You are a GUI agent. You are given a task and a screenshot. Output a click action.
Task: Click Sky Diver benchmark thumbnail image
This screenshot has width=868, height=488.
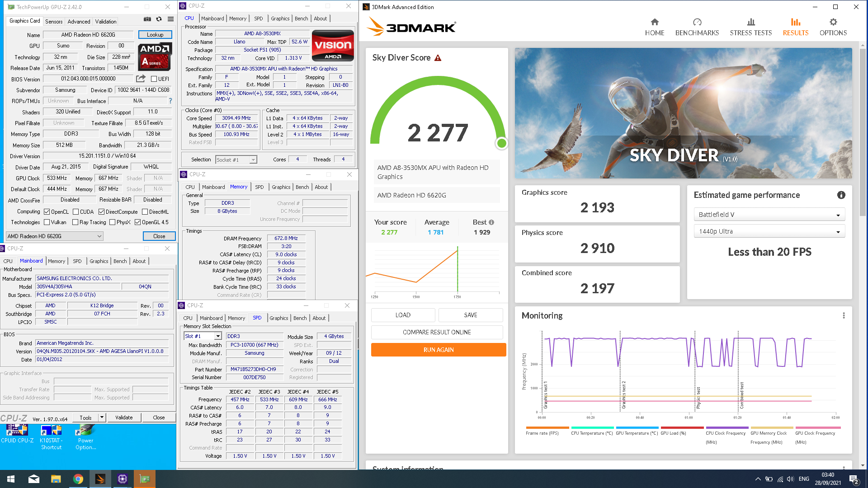pyautogui.click(x=683, y=113)
